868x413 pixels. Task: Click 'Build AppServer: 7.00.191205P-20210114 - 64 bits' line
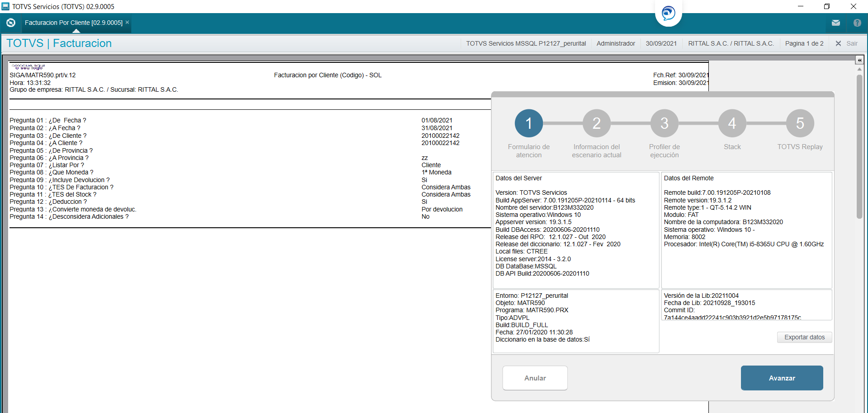coord(565,200)
